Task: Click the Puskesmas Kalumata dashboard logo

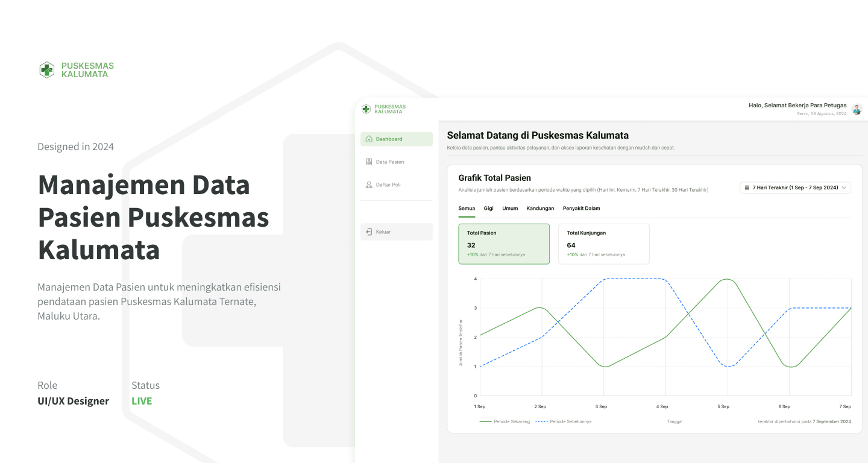Action: point(383,109)
